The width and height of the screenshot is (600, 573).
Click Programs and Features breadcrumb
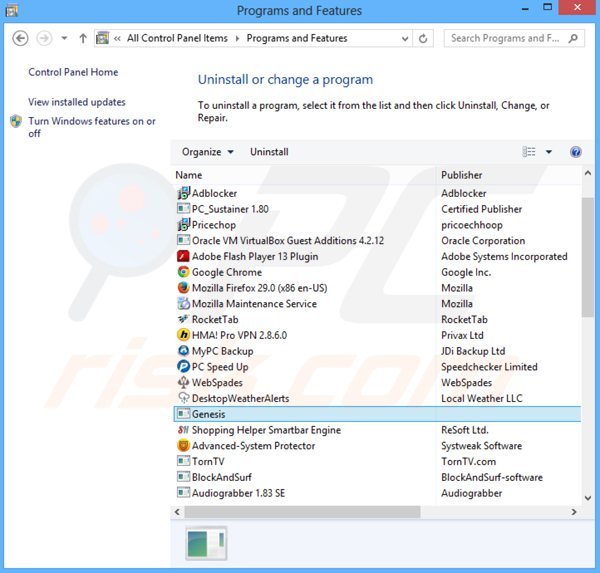[x=297, y=38]
